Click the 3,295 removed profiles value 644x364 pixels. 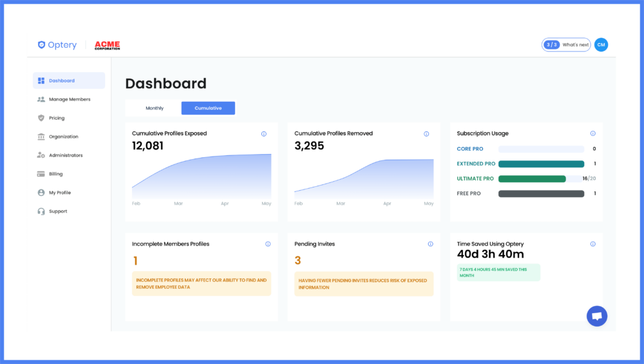[x=309, y=146]
